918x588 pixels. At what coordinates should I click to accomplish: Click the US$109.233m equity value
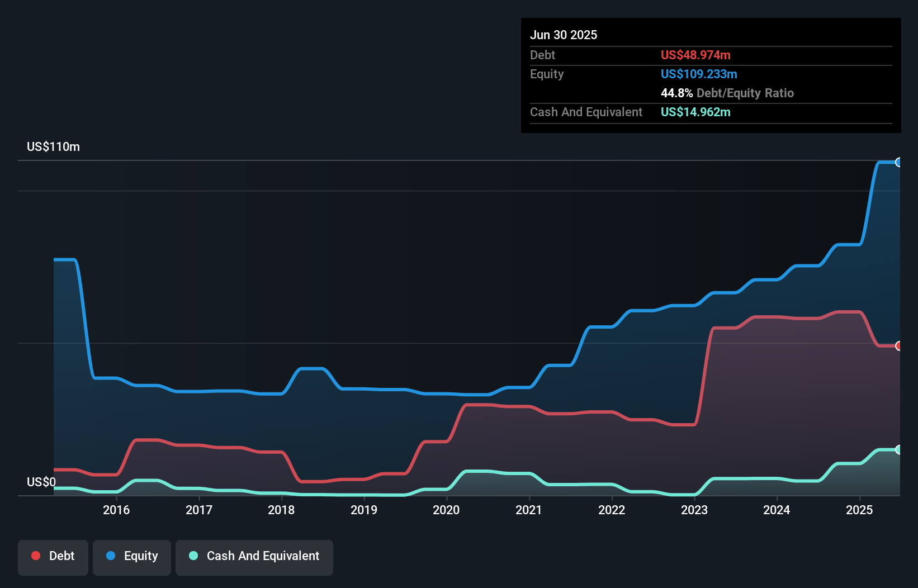(x=699, y=74)
